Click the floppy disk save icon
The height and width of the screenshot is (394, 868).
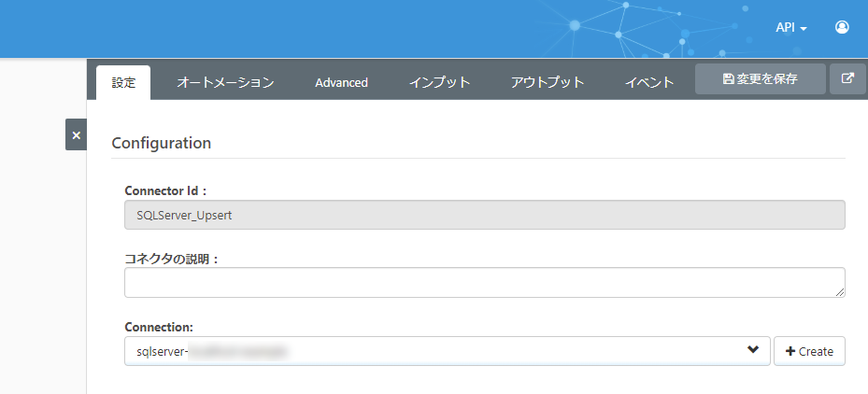point(729,78)
